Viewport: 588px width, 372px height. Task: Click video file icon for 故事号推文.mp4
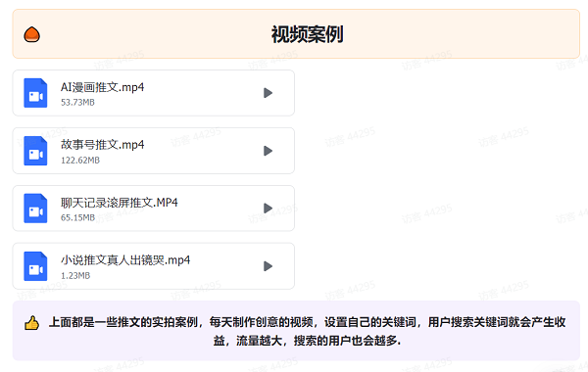(x=35, y=151)
